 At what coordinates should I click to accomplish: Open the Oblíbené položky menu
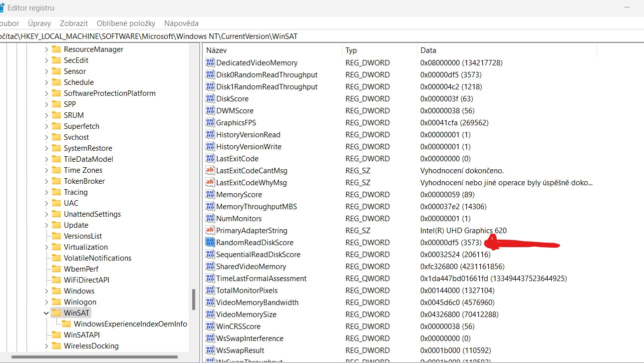coord(126,23)
